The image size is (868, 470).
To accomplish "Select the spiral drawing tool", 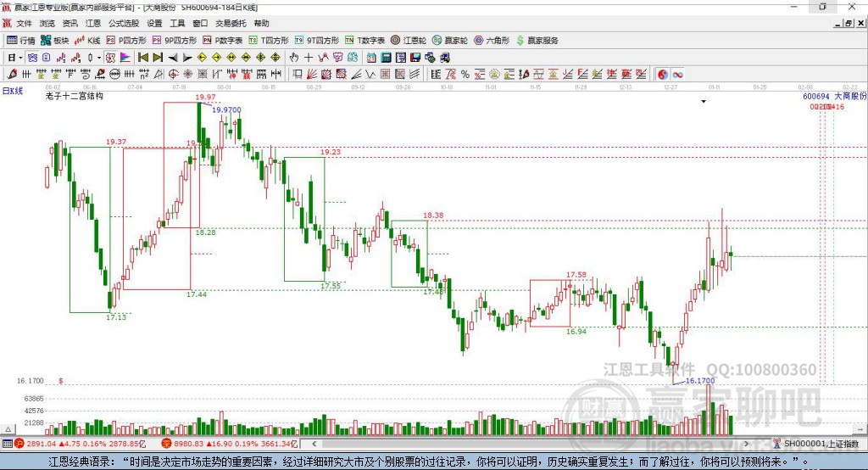I will click(86, 75).
